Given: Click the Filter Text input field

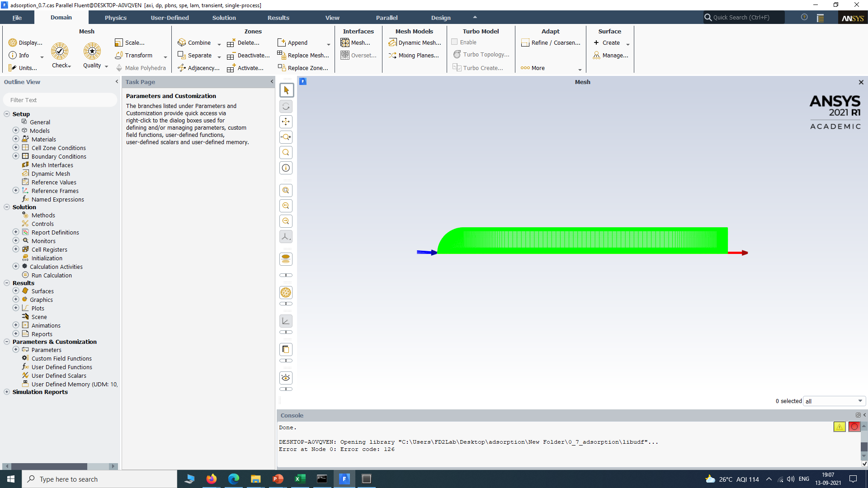Looking at the screenshot, I should pyautogui.click(x=60, y=100).
